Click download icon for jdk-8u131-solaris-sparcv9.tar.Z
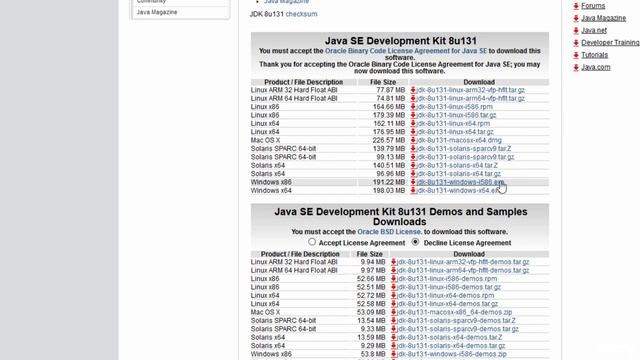Viewport: 640px width, 360px height. [x=413, y=149]
